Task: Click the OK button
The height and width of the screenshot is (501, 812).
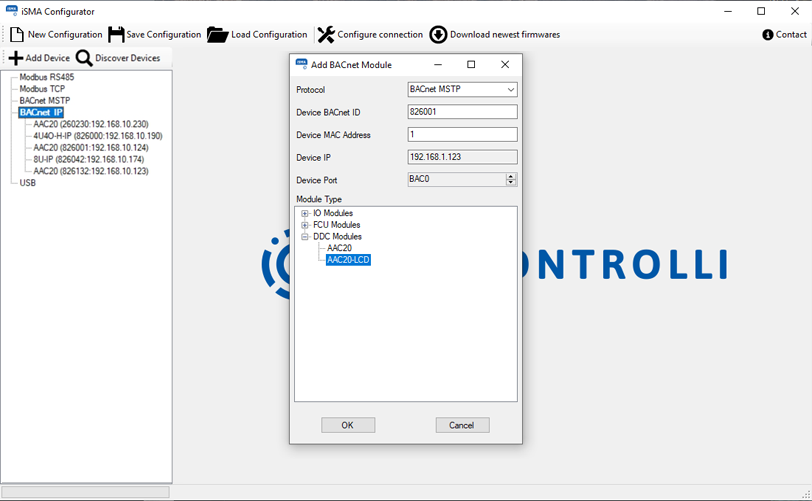Action: pyautogui.click(x=348, y=425)
